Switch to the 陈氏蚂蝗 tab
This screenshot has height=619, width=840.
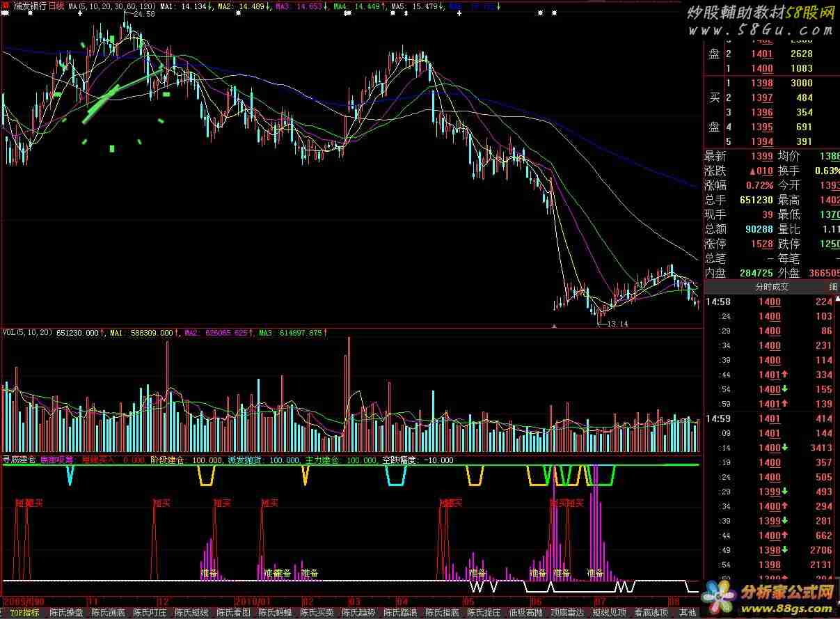pyautogui.click(x=275, y=613)
